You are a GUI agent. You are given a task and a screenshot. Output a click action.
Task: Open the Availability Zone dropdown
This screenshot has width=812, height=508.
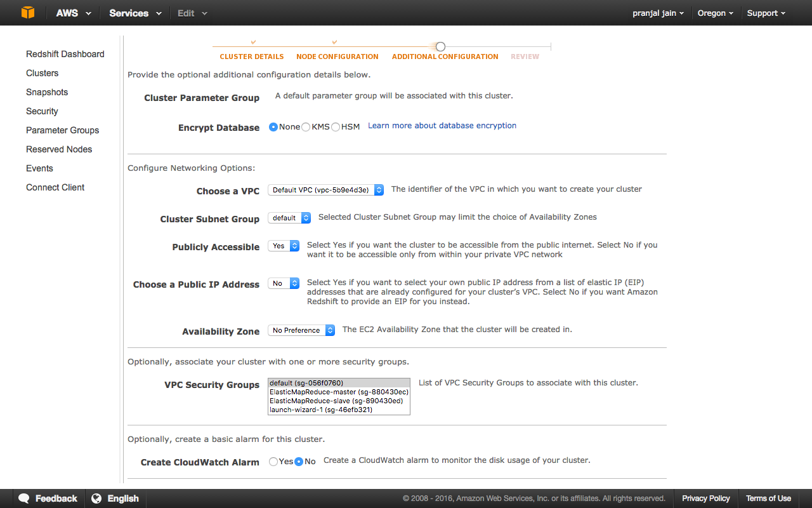click(x=301, y=330)
